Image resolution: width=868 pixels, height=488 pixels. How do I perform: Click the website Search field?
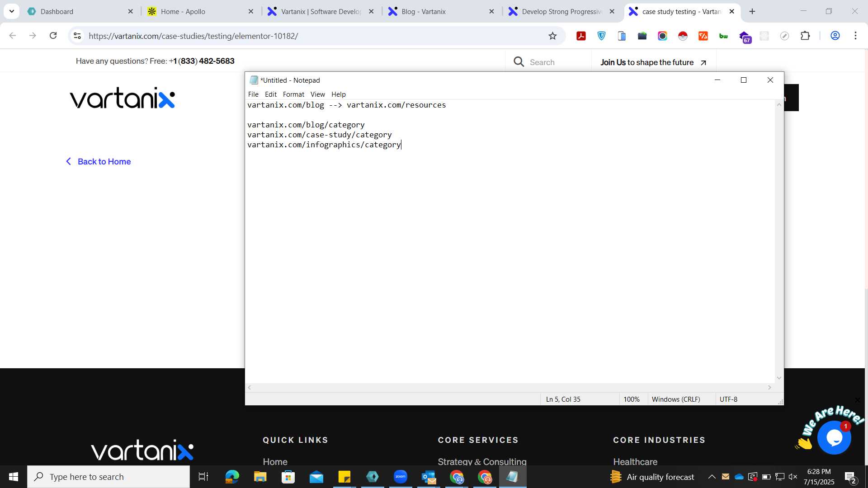pyautogui.click(x=548, y=62)
